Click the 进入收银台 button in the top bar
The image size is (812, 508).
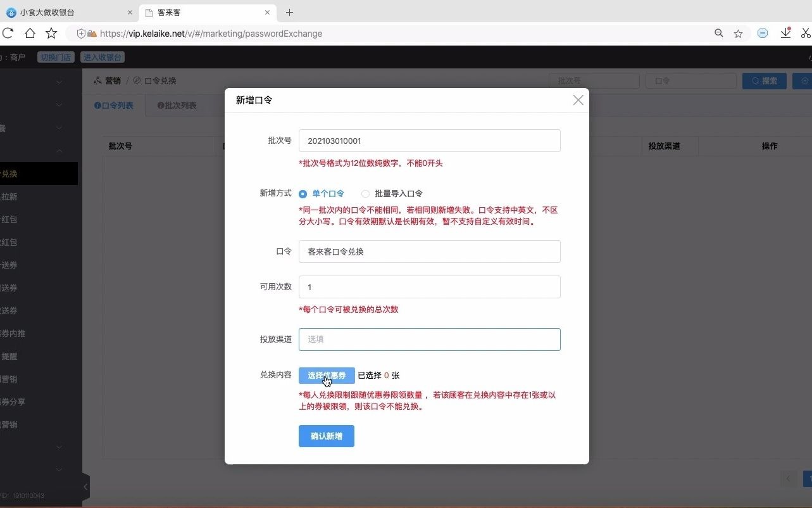pyautogui.click(x=103, y=57)
